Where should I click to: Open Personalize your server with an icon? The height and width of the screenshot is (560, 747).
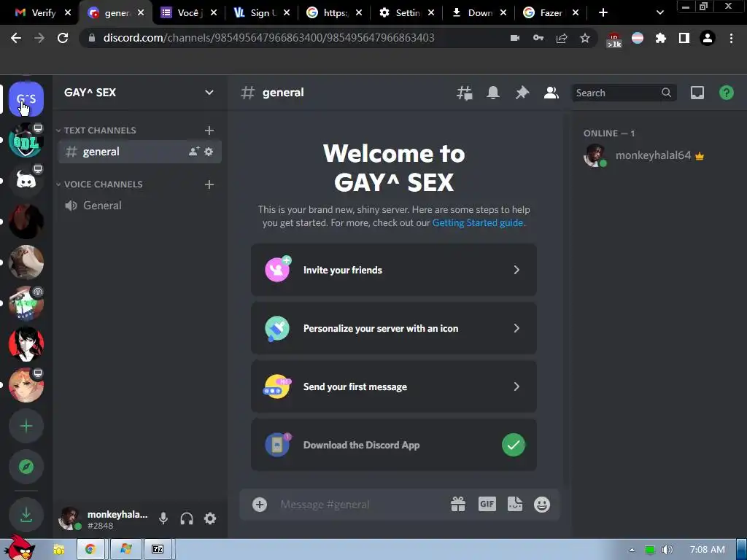pyautogui.click(x=393, y=328)
